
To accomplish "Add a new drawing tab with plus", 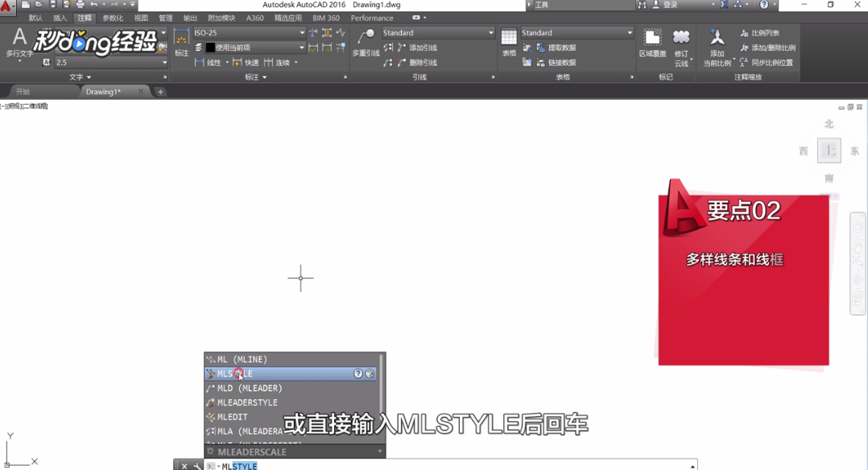I will pyautogui.click(x=160, y=91).
